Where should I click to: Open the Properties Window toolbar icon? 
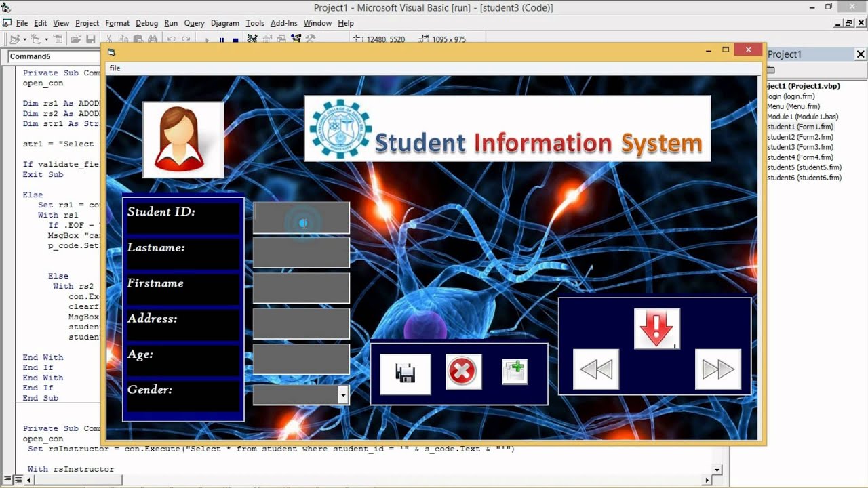point(267,39)
